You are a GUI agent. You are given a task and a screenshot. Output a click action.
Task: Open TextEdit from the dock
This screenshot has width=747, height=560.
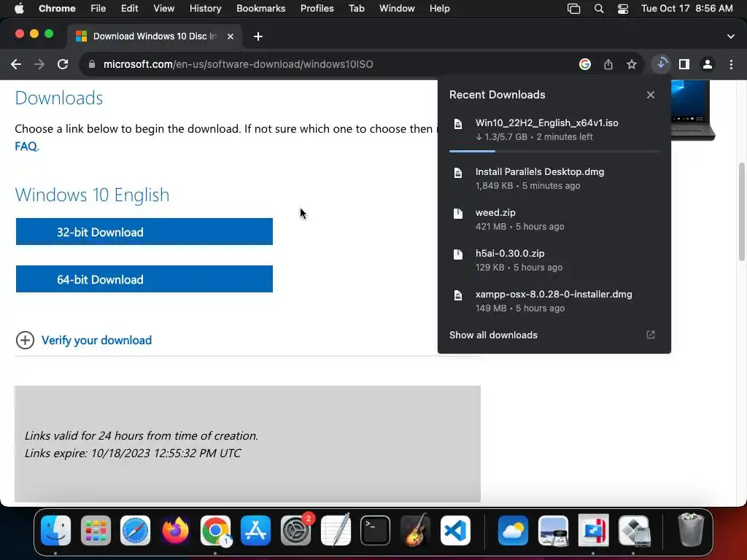[x=336, y=529]
